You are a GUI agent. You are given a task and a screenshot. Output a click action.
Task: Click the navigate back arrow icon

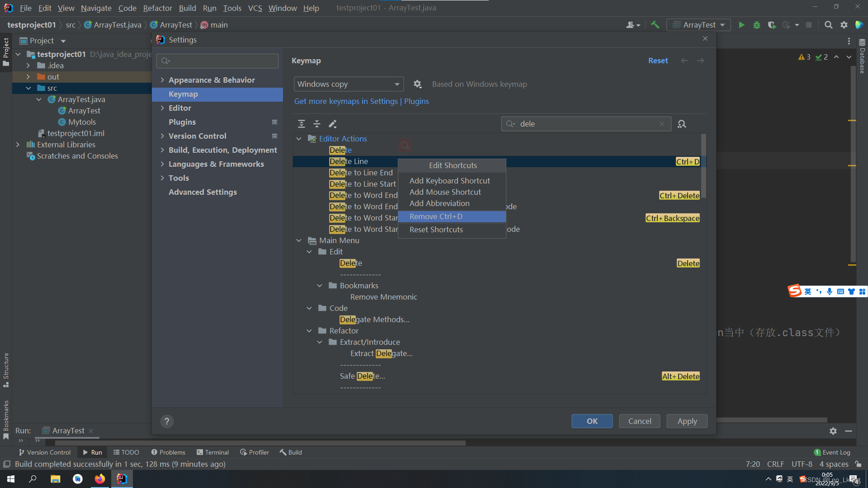[x=684, y=60]
